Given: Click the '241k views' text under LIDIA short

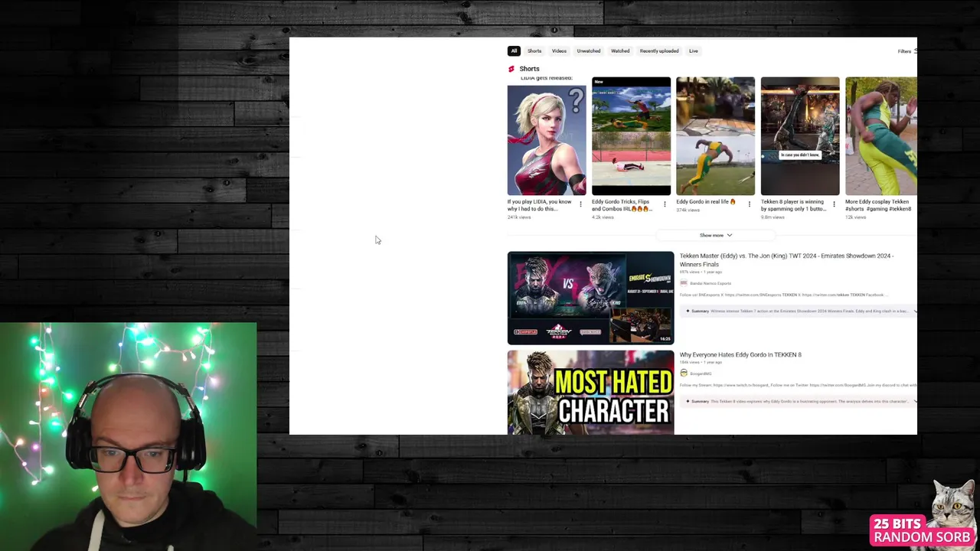Looking at the screenshot, I should coord(519,217).
